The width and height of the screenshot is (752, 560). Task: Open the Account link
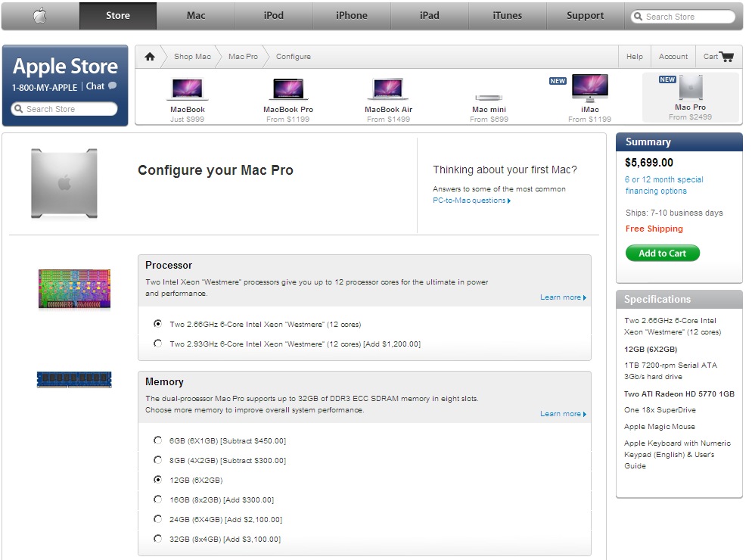[673, 57]
